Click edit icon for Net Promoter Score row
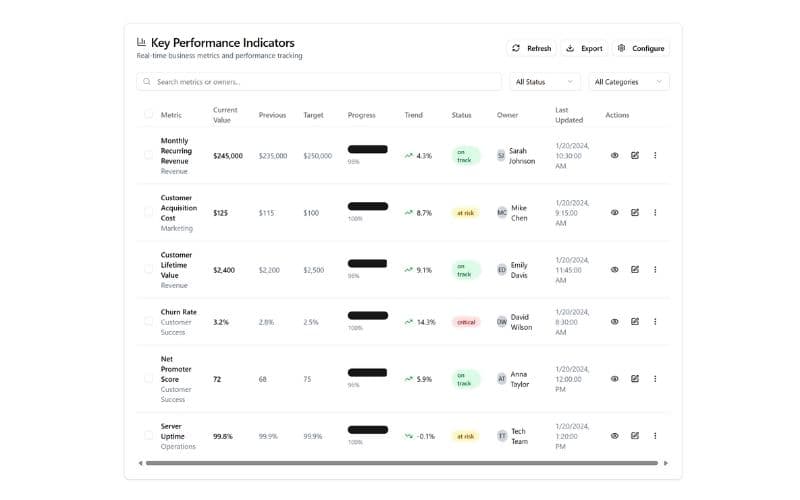Image resolution: width=800 pixels, height=500 pixels. (x=635, y=379)
